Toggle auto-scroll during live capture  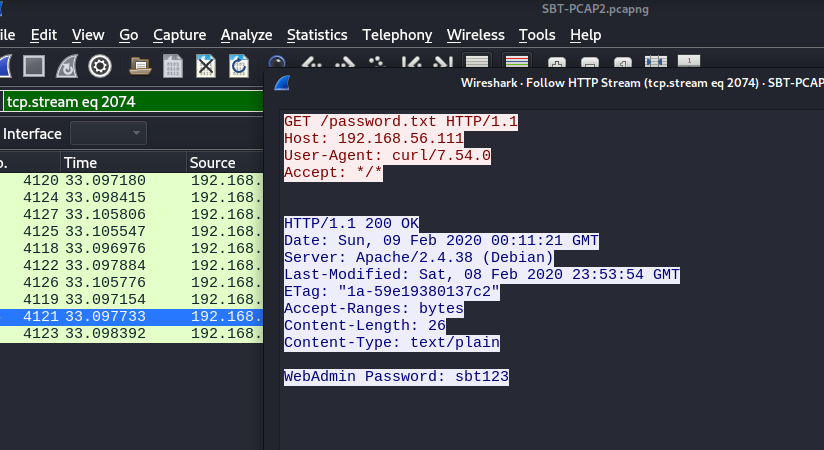tap(477, 61)
